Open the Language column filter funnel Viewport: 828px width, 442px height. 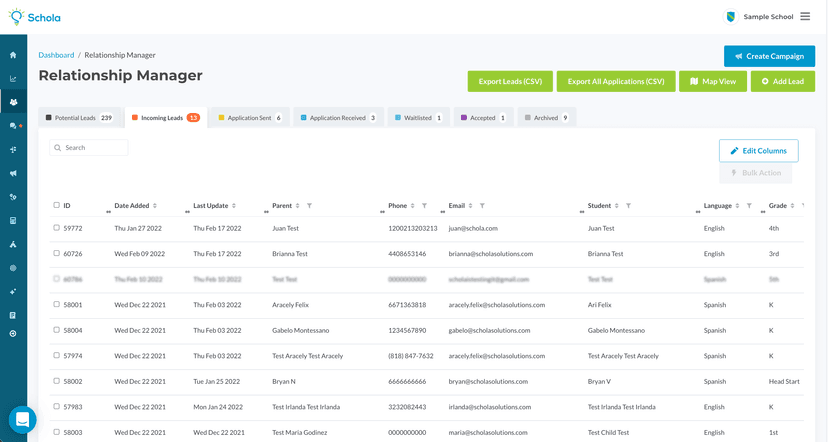tap(749, 206)
